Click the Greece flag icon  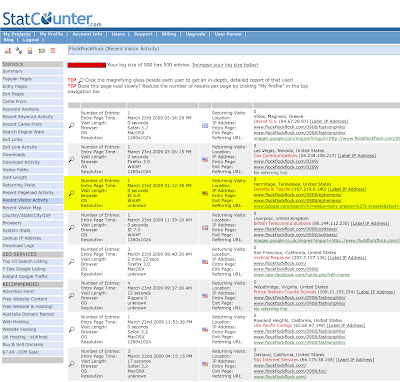(x=205, y=126)
